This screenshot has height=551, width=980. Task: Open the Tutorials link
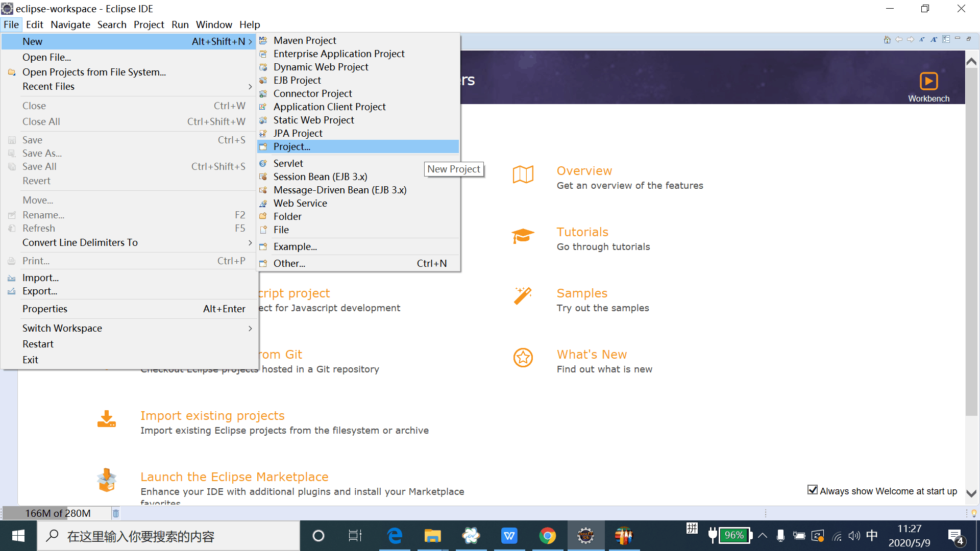click(582, 232)
